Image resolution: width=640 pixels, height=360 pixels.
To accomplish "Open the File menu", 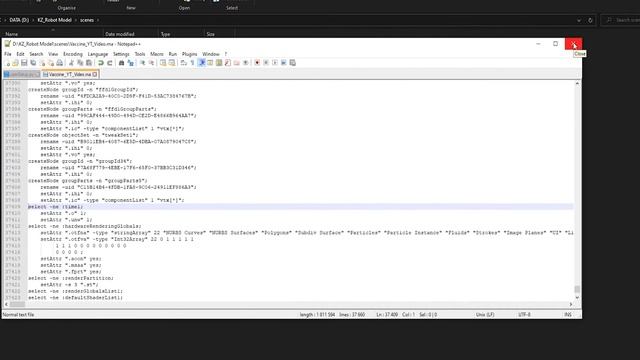I will (8, 54).
